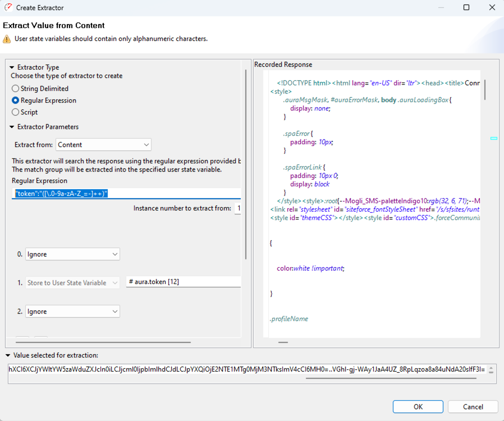Click the '.spaErrorLink {' line in response
The image size is (504, 421).
tap(304, 167)
